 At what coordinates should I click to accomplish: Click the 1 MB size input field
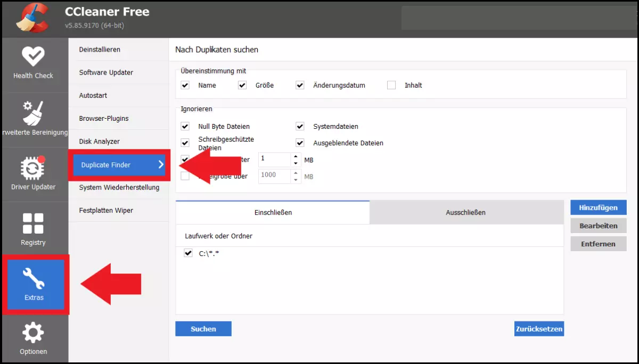[274, 159]
